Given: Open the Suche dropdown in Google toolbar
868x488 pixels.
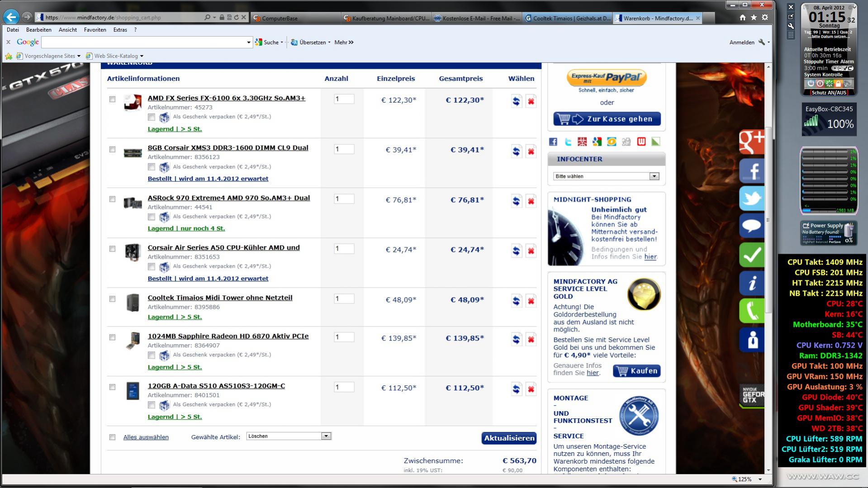Looking at the screenshot, I should 282,43.
